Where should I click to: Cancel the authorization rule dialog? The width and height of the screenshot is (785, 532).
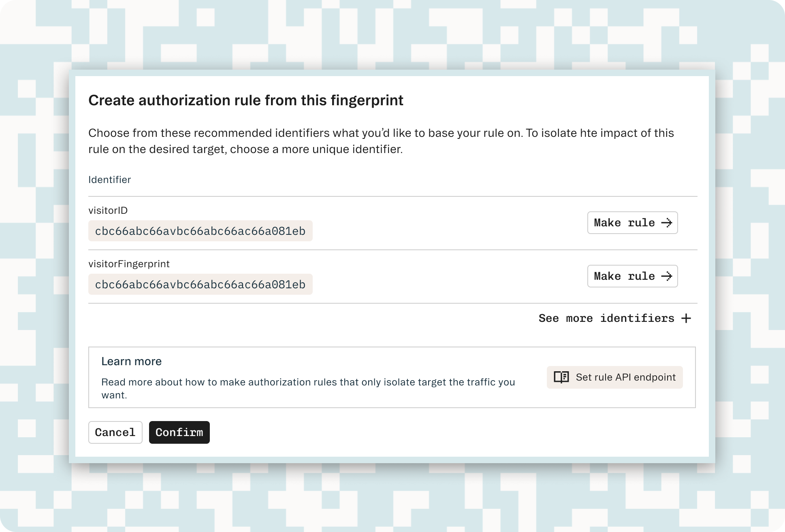[115, 432]
